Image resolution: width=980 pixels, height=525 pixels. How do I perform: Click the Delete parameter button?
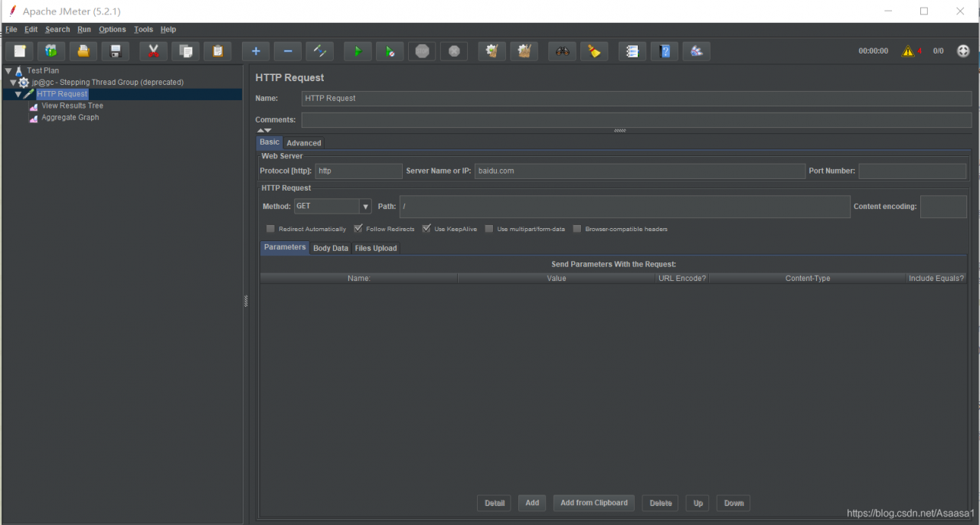coord(661,503)
